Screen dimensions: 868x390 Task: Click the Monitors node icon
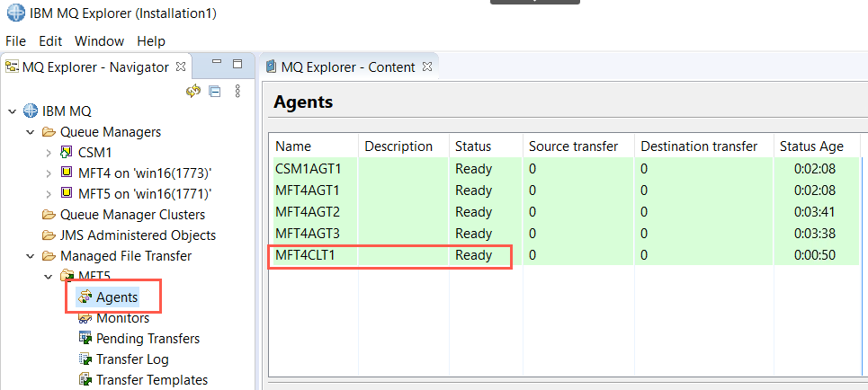point(85,318)
